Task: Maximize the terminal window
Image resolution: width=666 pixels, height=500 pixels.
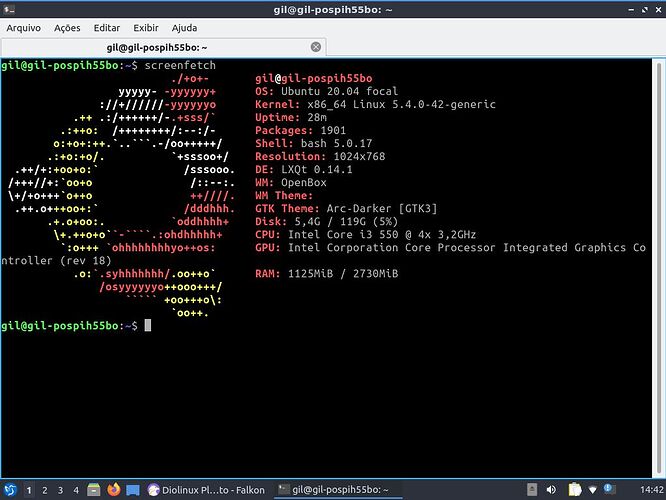Action: [645, 10]
